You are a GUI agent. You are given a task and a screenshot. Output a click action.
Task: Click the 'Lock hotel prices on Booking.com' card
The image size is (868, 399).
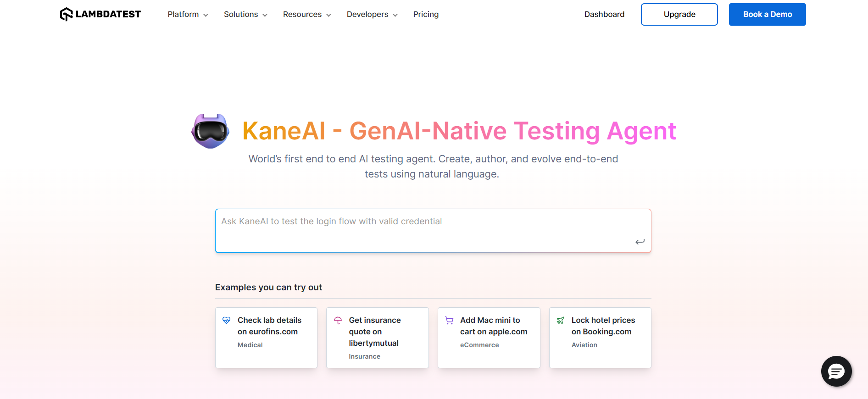pos(600,338)
